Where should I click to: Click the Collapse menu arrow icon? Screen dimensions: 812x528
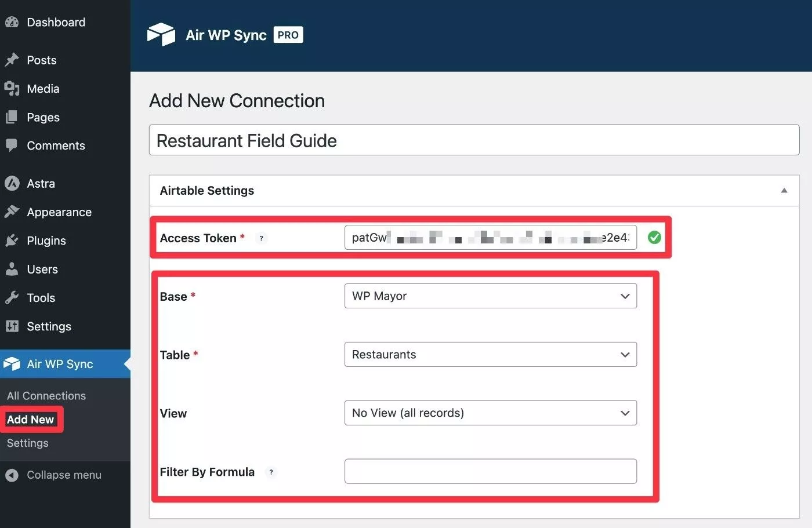tap(12, 475)
